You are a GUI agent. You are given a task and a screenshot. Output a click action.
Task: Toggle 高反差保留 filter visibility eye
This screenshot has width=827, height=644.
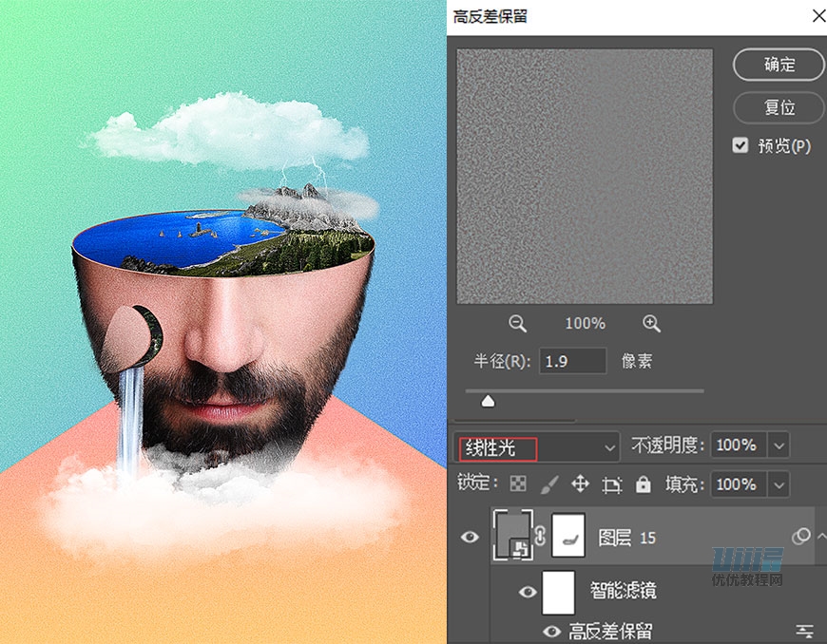click(x=551, y=631)
